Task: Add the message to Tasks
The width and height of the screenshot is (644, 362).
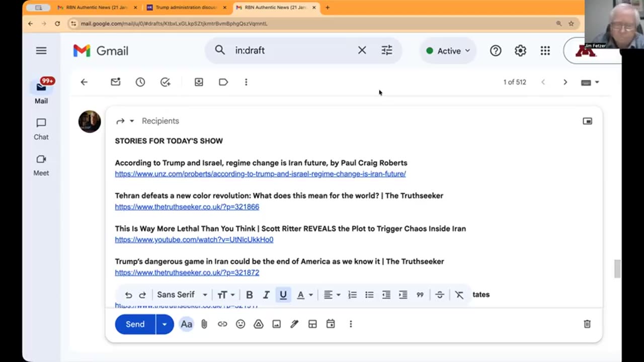Action: [x=166, y=82]
